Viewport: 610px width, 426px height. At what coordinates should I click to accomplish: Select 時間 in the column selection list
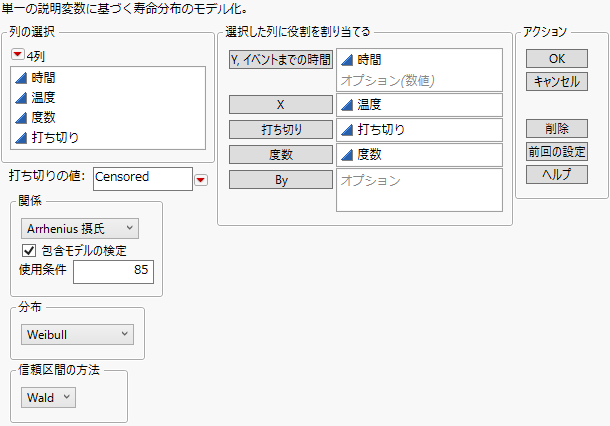coord(44,80)
